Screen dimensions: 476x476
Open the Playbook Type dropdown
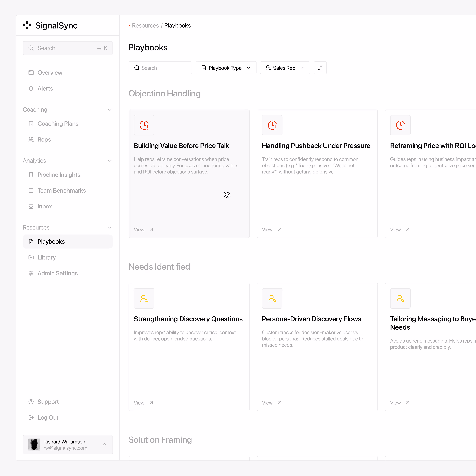pos(226,68)
